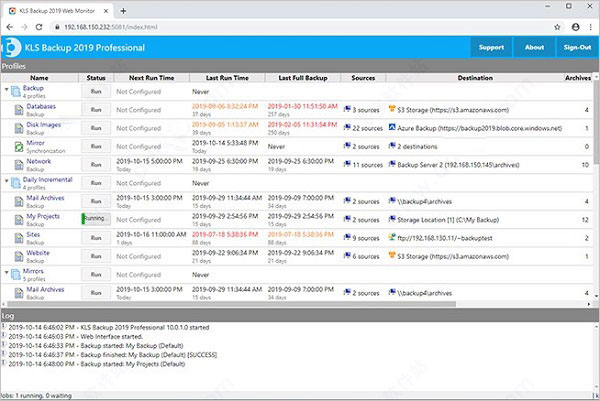Open the About page

[x=534, y=47]
